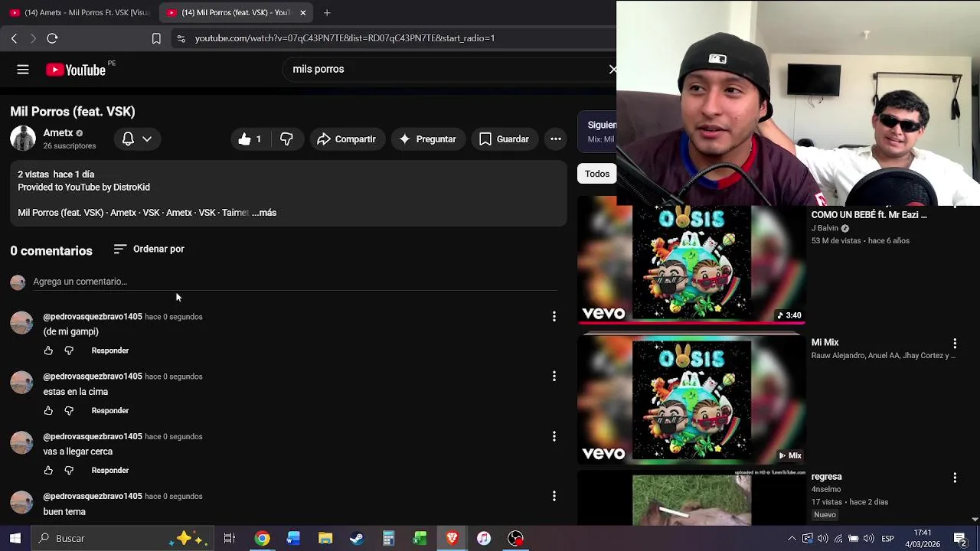Open a new browser tab
Screen dimensions: 980x551
tap(327, 12)
